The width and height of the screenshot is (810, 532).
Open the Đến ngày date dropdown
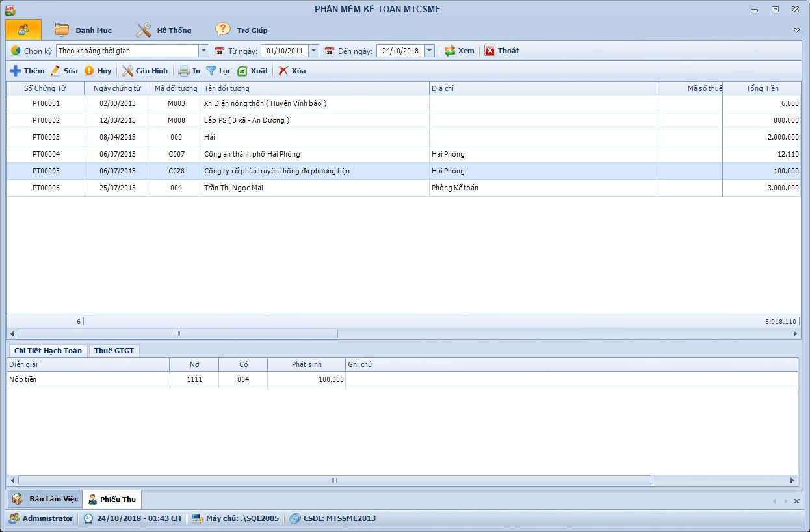(x=429, y=51)
